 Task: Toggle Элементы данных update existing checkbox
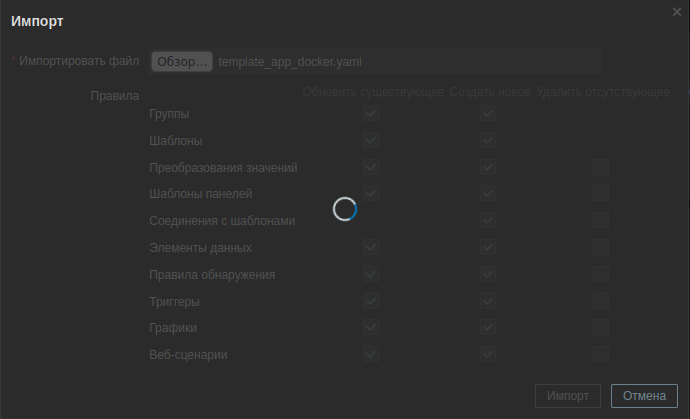tap(371, 247)
